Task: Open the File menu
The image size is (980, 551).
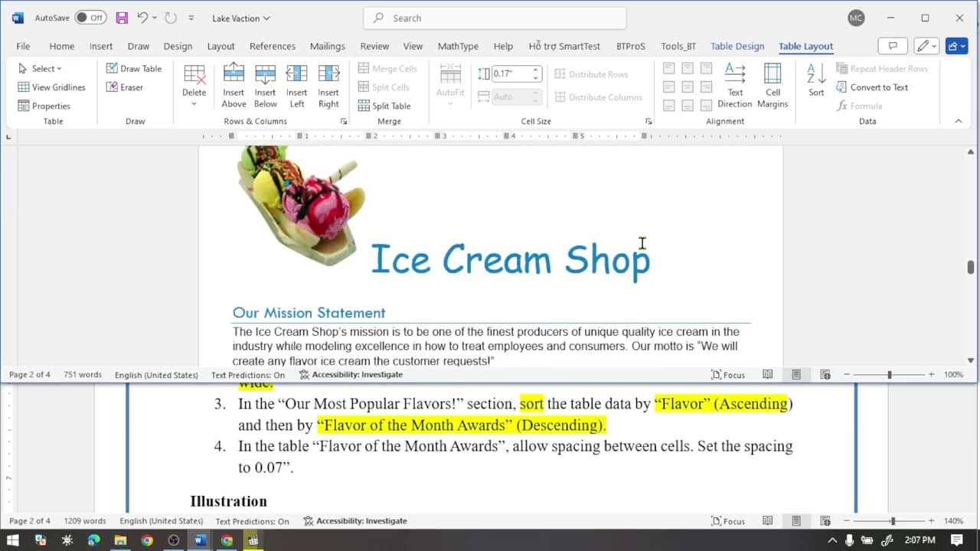Action: click(23, 46)
